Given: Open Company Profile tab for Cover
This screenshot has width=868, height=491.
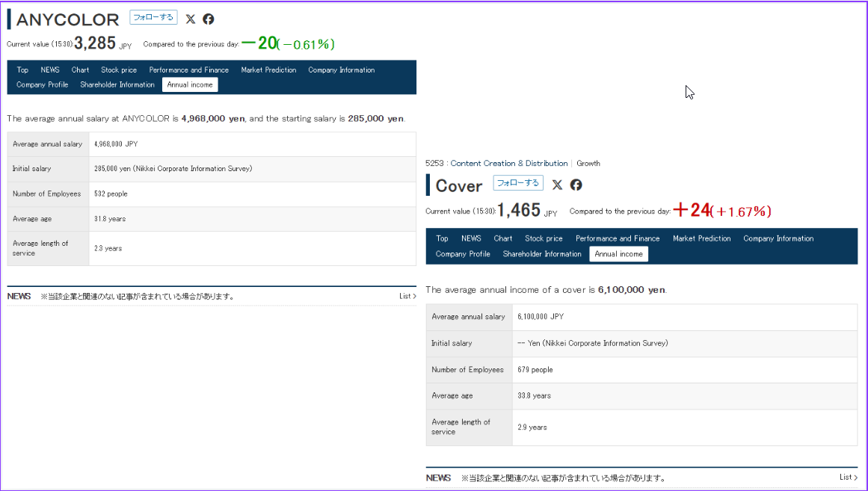Looking at the screenshot, I should tap(463, 254).
